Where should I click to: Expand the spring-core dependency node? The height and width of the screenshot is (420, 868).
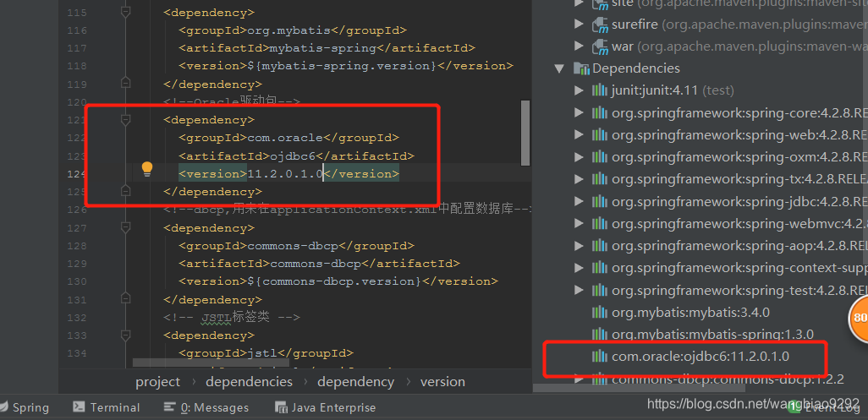579,112
